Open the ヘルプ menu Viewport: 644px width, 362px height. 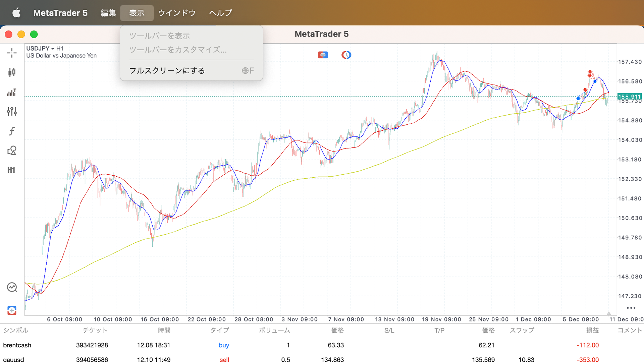(x=221, y=13)
